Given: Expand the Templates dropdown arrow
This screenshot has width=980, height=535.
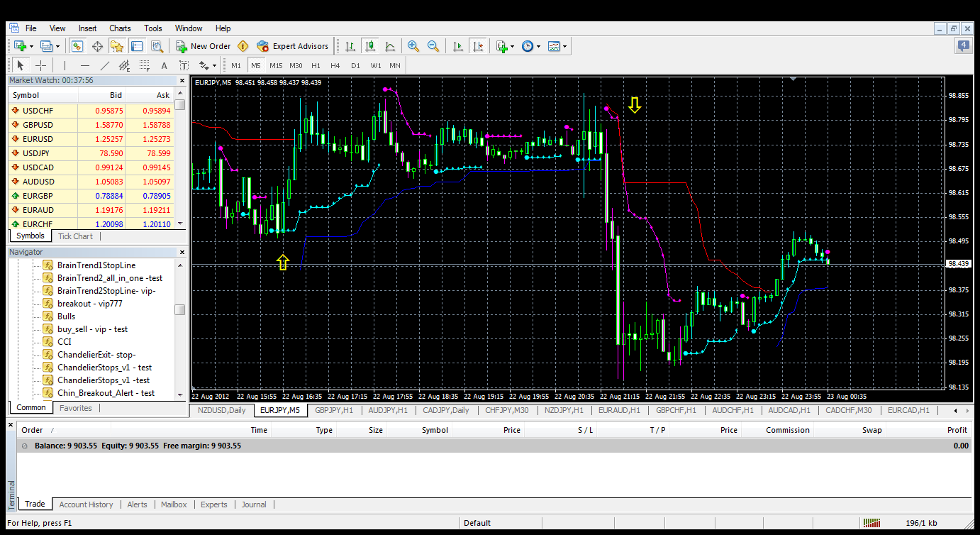Looking at the screenshot, I should click(565, 46).
